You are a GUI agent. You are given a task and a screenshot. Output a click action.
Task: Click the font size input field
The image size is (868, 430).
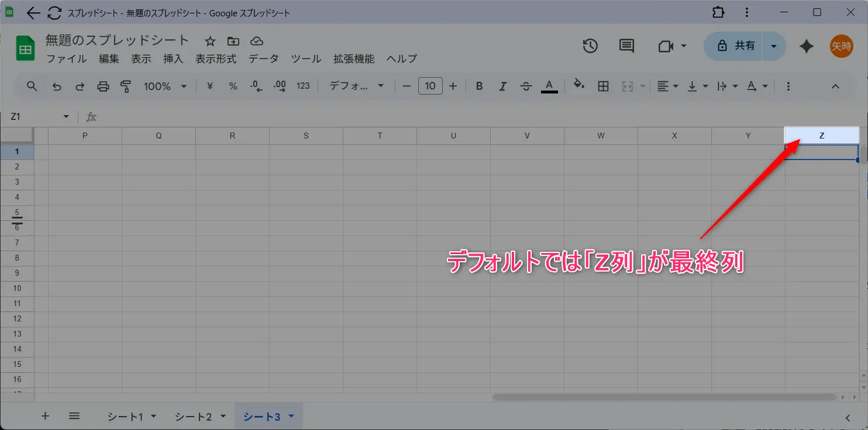430,86
